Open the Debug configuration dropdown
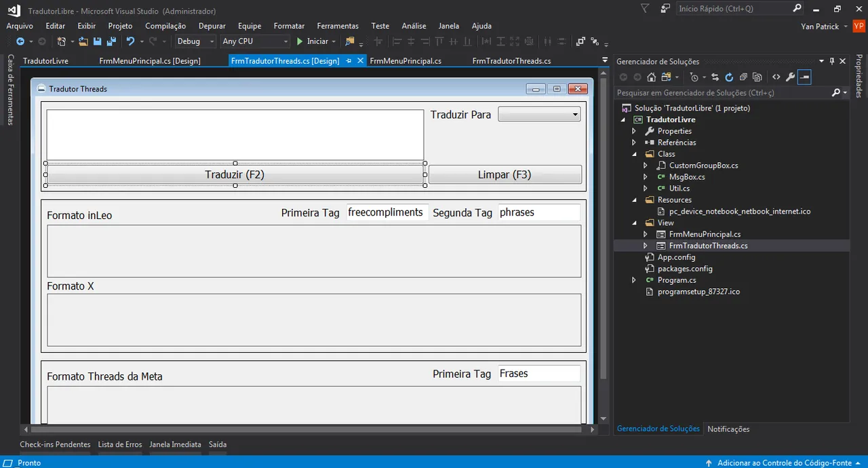Viewport: 868px width, 468px height. point(195,41)
